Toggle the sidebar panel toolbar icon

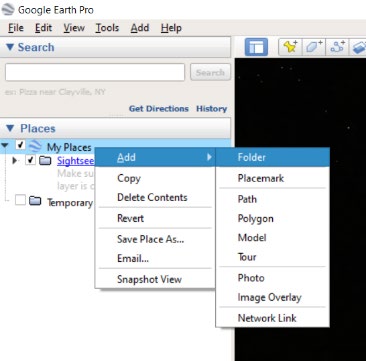coord(256,47)
